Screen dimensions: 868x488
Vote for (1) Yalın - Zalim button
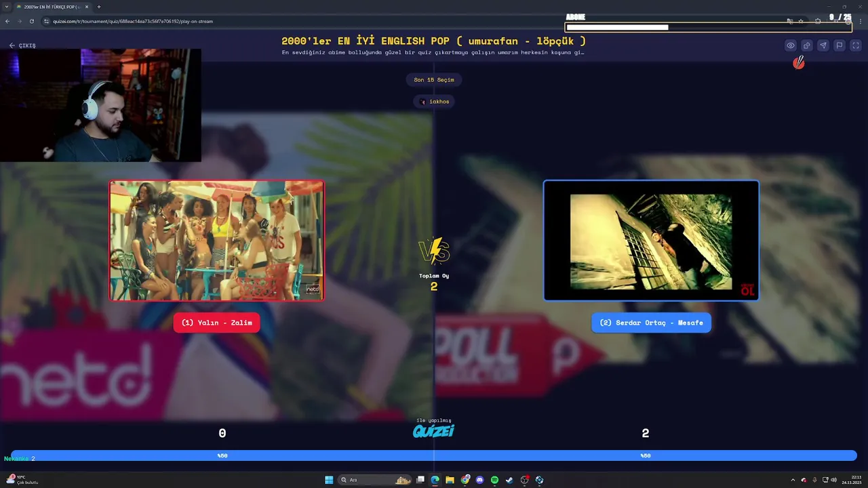216,323
